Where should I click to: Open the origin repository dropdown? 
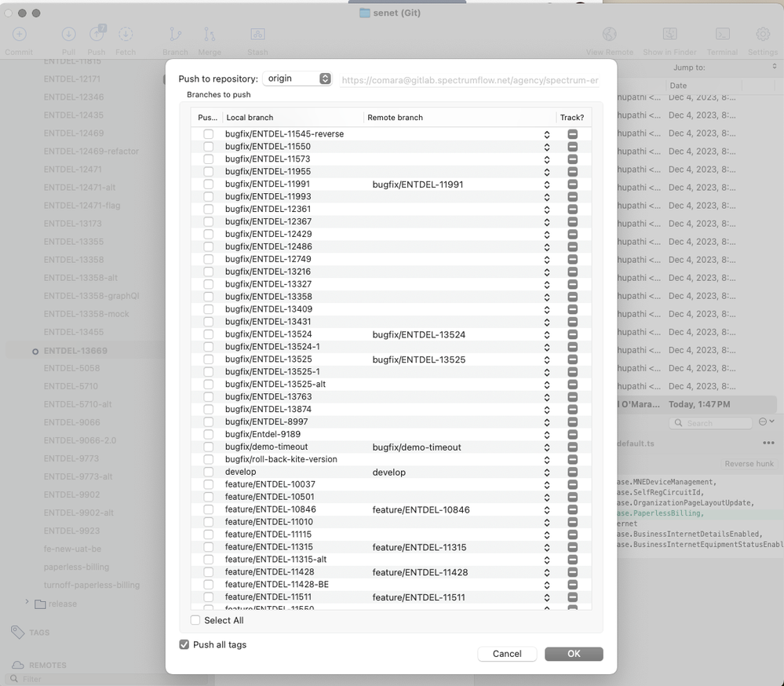297,78
